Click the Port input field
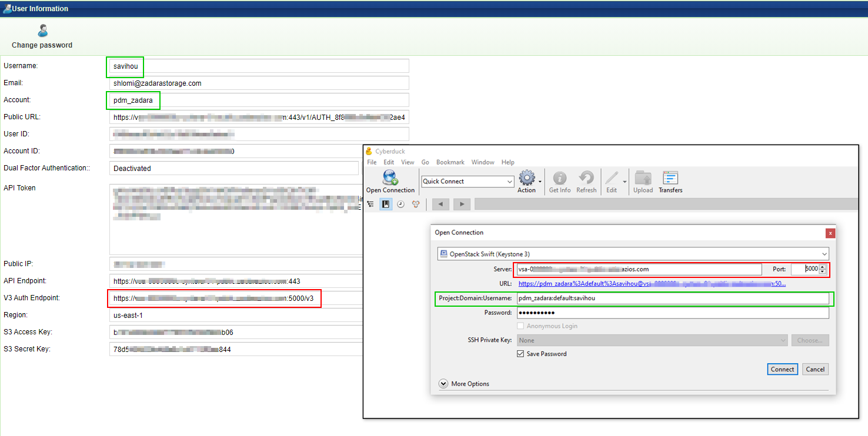The width and height of the screenshot is (868, 436). [804, 269]
